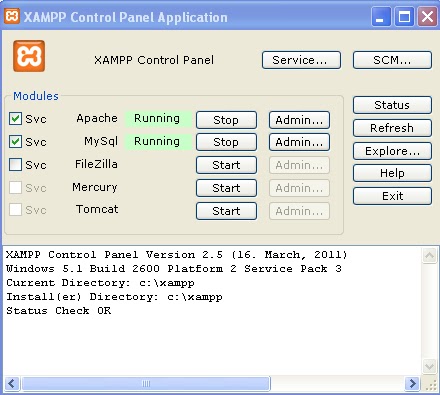
Task: Start the Tomcat module
Action: click(x=226, y=211)
